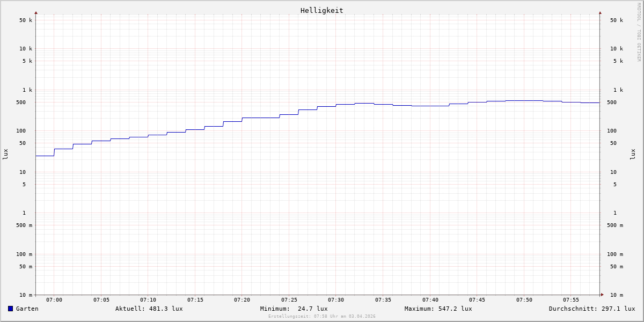Click the left vertical lux axis title
Screen dimensions: 644x322
point(5,154)
